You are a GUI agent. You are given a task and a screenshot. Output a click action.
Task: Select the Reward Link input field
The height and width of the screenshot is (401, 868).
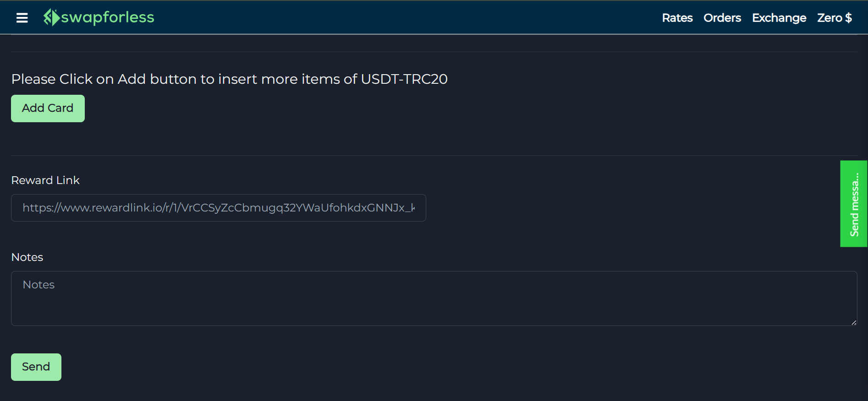tap(218, 208)
